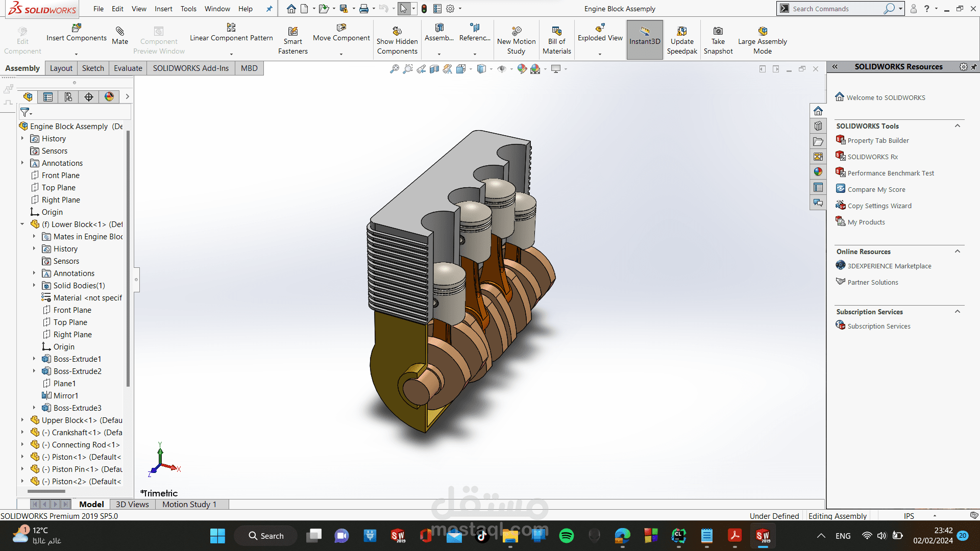The image size is (980, 551).
Task: Open the Tools menu
Action: click(188, 9)
